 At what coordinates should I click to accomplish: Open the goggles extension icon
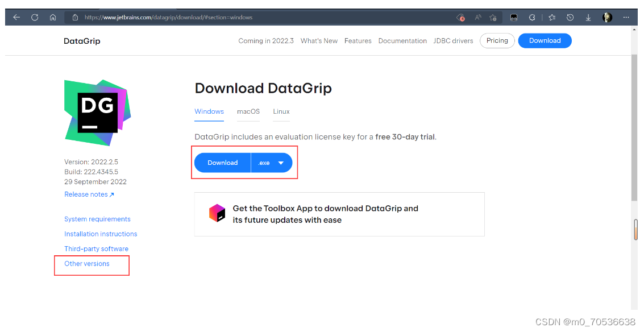click(513, 17)
